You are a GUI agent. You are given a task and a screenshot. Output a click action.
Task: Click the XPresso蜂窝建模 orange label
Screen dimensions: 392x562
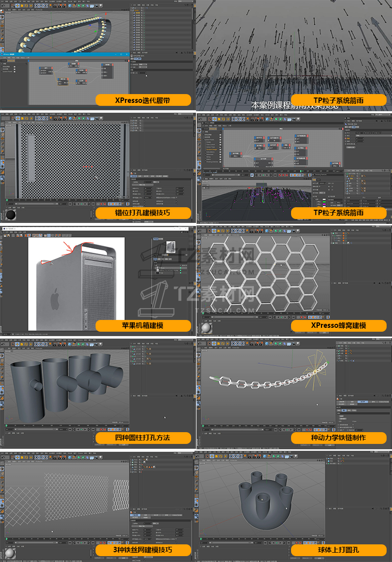(339, 325)
